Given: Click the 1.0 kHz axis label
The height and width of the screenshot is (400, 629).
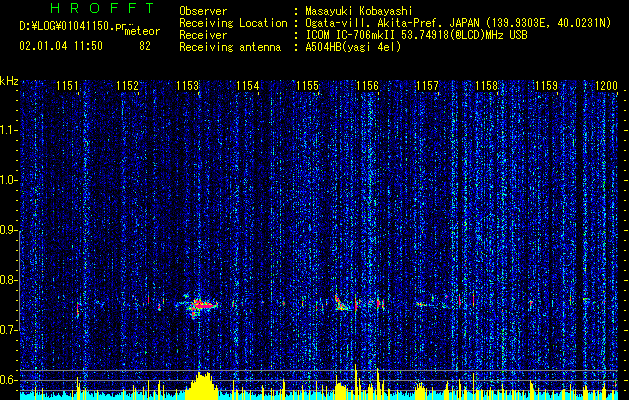Looking at the screenshot, I should click(x=8, y=180).
